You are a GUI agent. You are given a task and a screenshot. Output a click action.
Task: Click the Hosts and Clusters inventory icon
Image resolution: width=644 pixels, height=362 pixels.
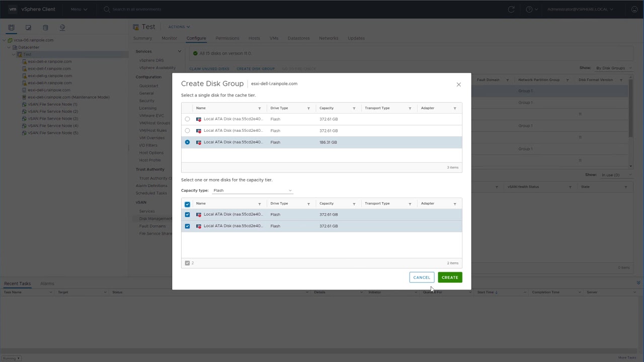11,28
